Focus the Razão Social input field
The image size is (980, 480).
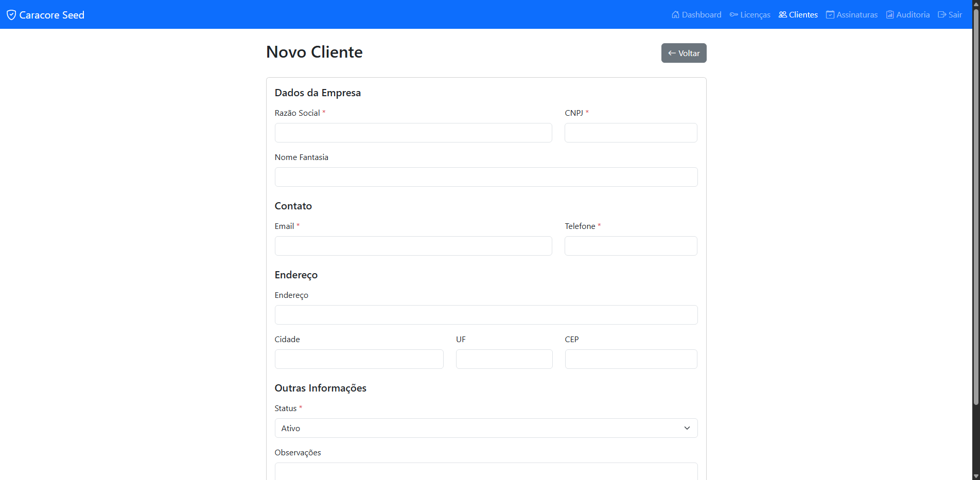(x=413, y=132)
